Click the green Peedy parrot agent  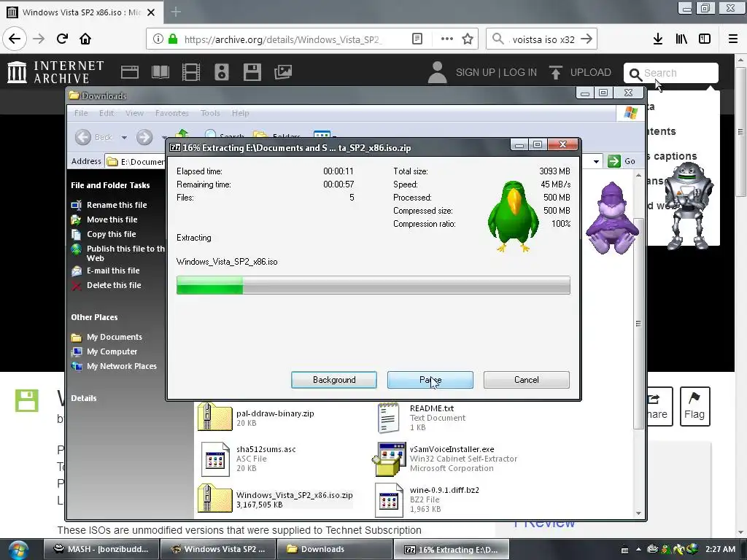click(513, 216)
